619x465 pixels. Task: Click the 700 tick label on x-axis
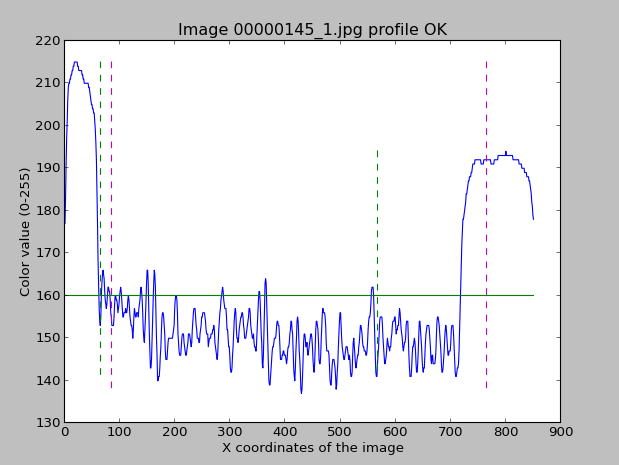tap(450, 432)
